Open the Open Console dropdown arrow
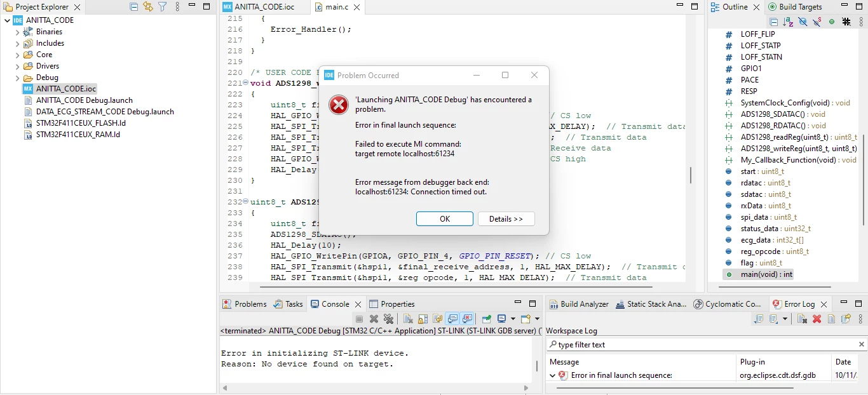This screenshot has height=395, width=868. (x=537, y=319)
